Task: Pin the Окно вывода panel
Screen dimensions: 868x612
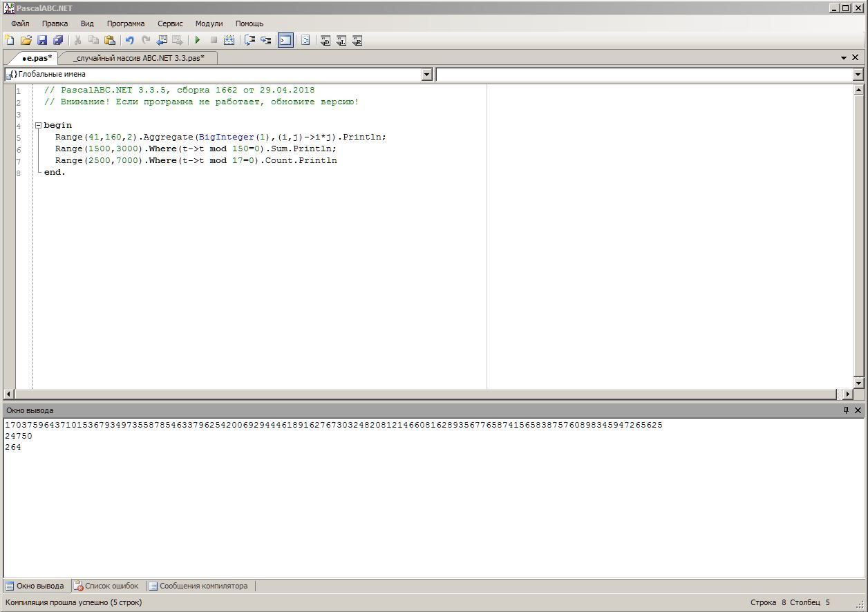Action: [845, 410]
